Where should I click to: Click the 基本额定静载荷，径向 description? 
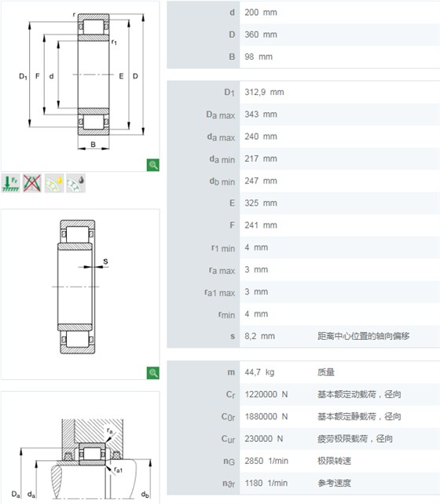(359, 417)
